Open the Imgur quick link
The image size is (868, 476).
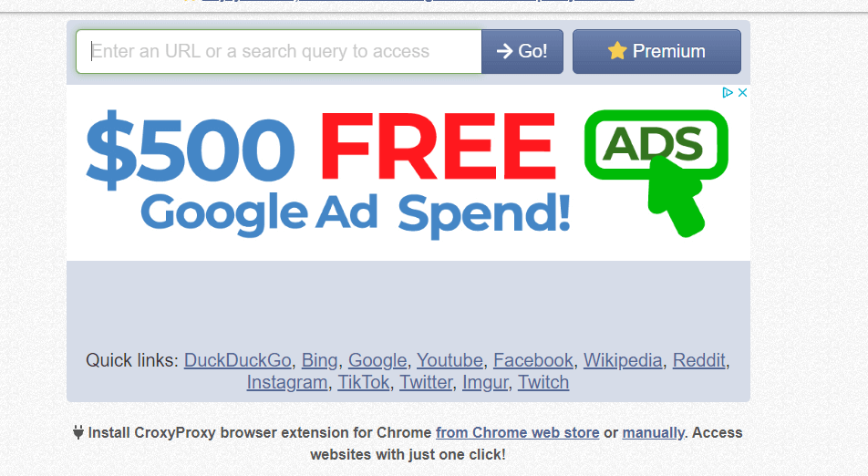click(485, 382)
